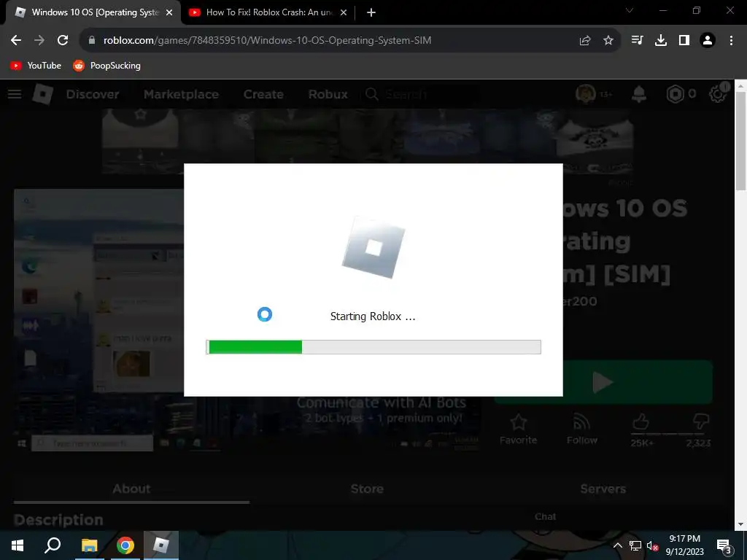Open File Explorer from taskbar

click(89, 545)
